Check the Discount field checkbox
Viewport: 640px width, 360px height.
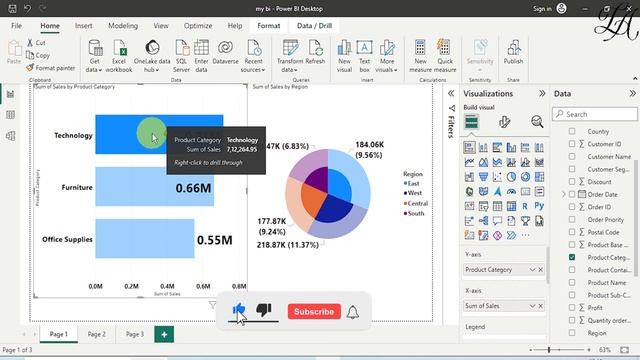572,182
